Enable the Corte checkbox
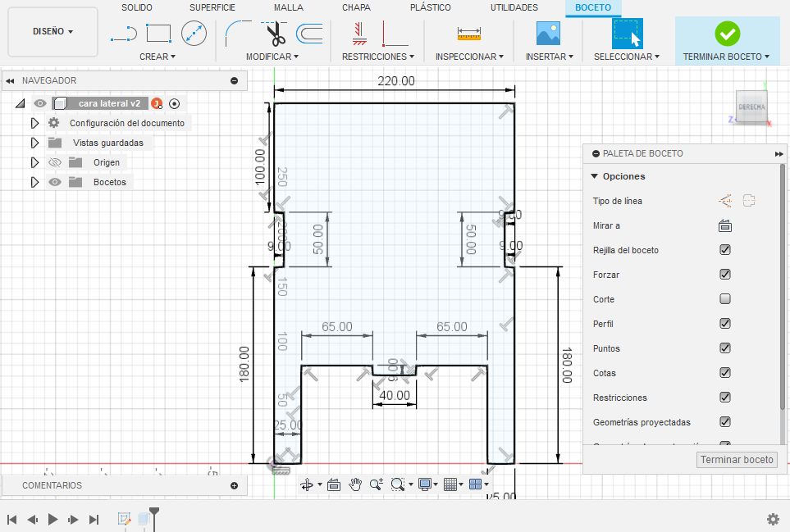The width and height of the screenshot is (790, 532). [725, 299]
